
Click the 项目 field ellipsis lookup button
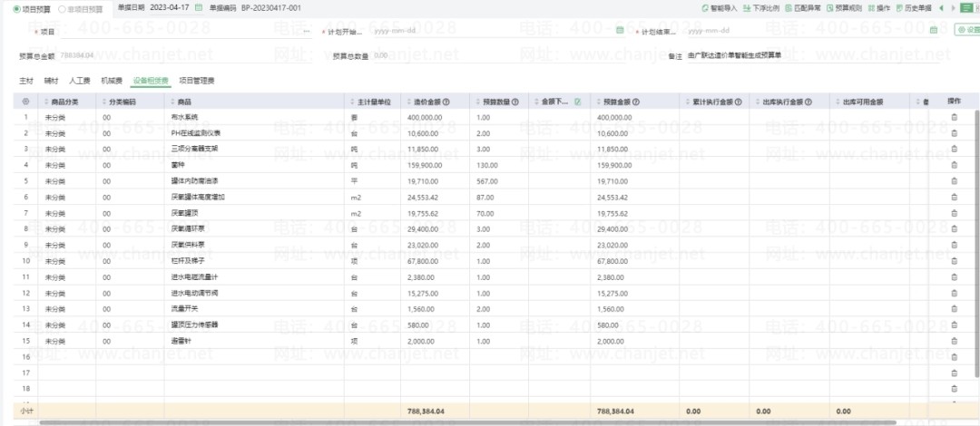tap(306, 30)
